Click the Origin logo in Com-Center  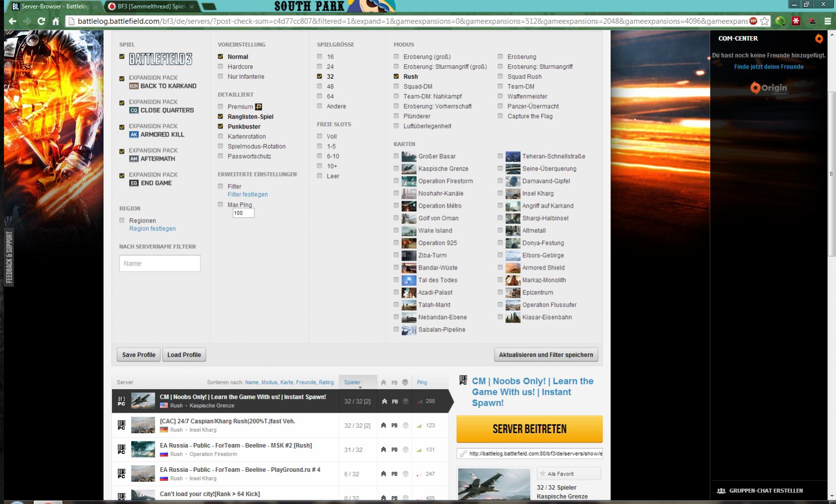769,88
